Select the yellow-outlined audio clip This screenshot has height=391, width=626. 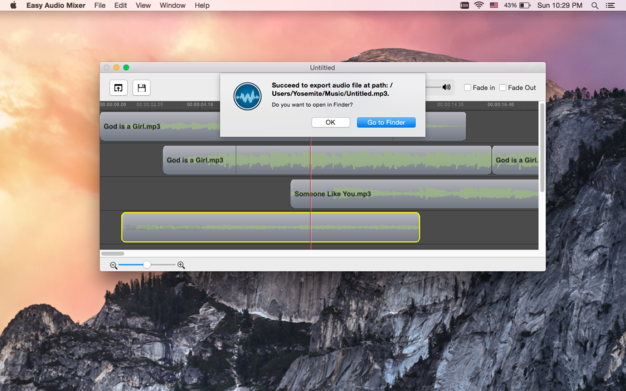(x=271, y=227)
